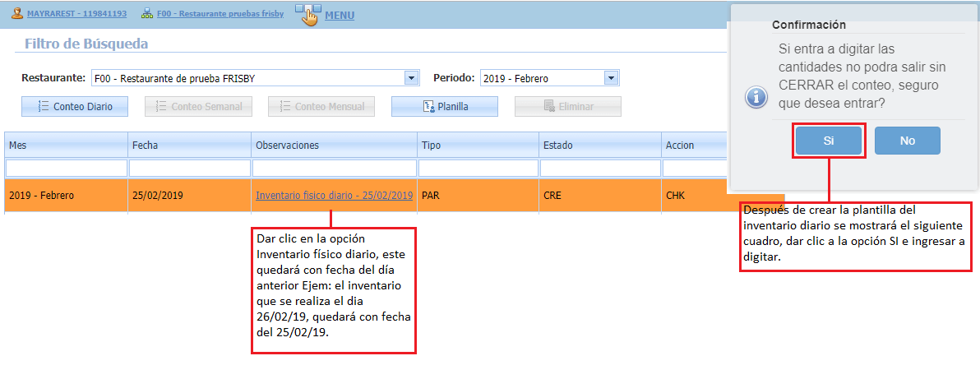The height and width of the screenshot is (379, 980).
Task: Click the Filtro de Búsqueda heading
Action: [86, 44]
